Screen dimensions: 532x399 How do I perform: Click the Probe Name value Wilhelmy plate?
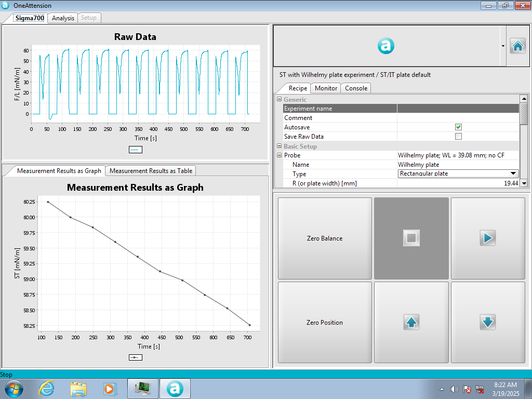tap(458, 165)
